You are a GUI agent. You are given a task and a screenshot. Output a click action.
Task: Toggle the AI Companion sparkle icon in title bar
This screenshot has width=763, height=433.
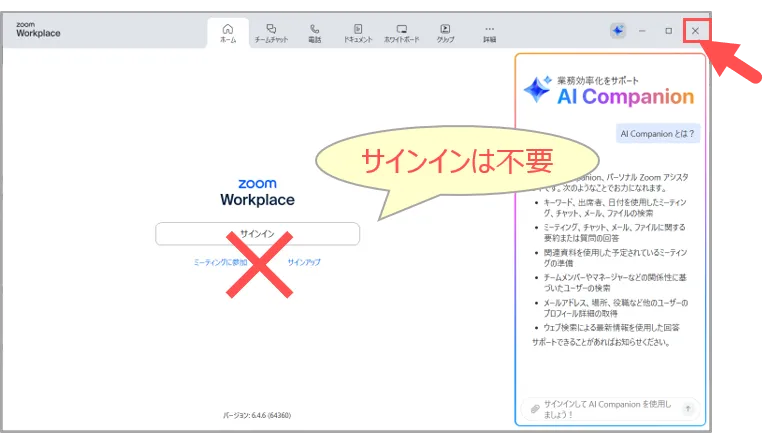pos(618,31)
